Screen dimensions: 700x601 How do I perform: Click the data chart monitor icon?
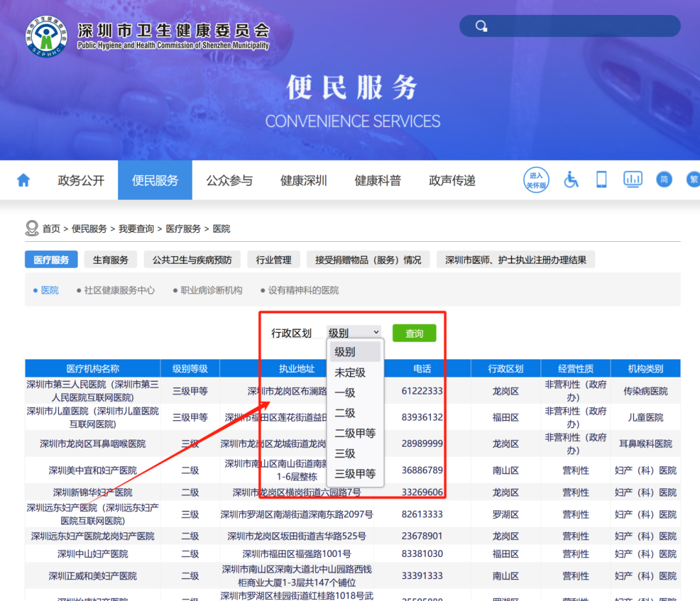633,180
